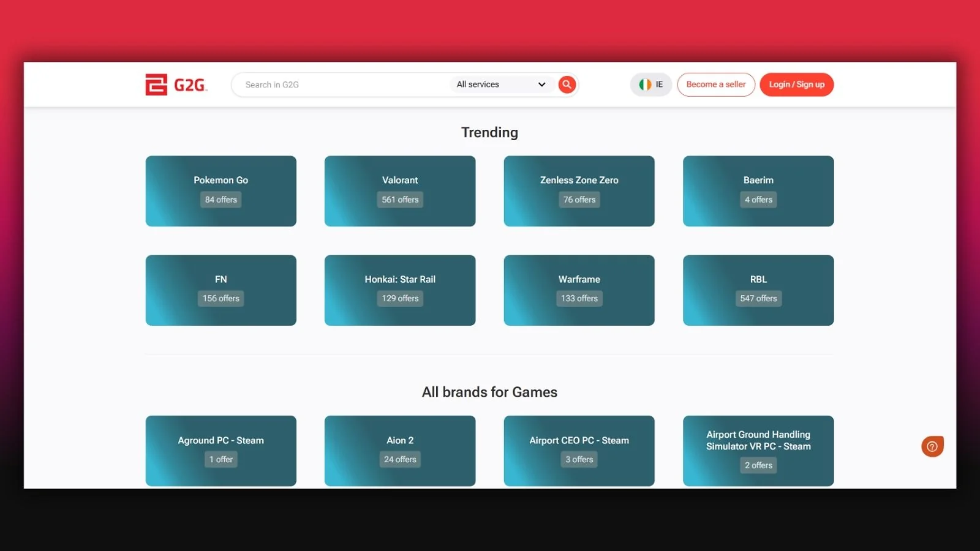Click the Ireland flag icon

tap(645, 84)
